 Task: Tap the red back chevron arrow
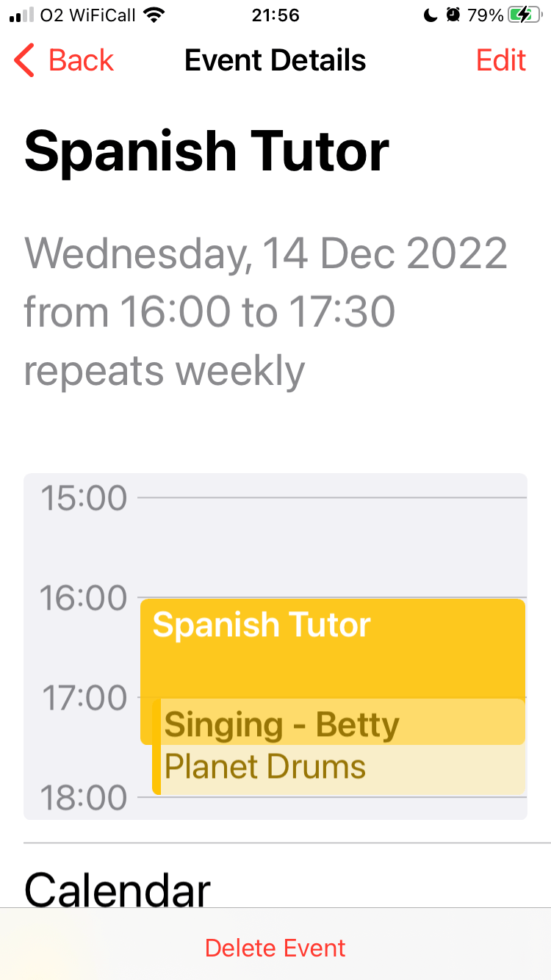tap(24, 60)
